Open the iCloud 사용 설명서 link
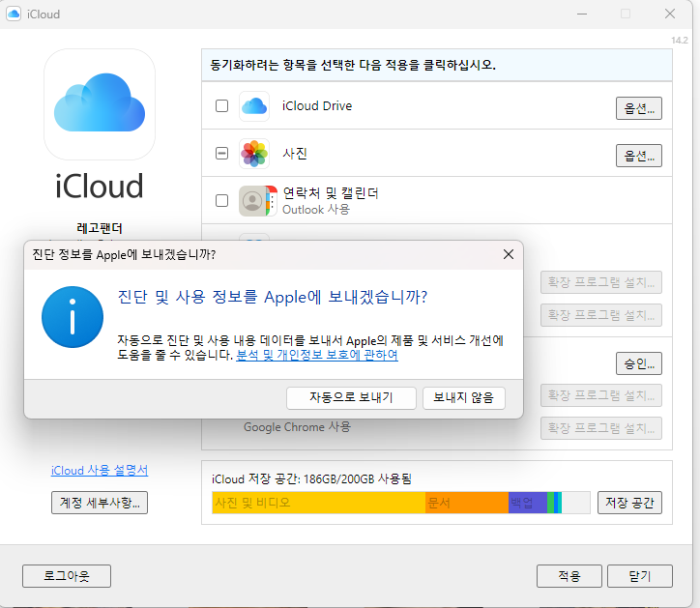Image resolution: width=700 pixels, height=608 pixels. pyautogui.click(x=100, y=471)
